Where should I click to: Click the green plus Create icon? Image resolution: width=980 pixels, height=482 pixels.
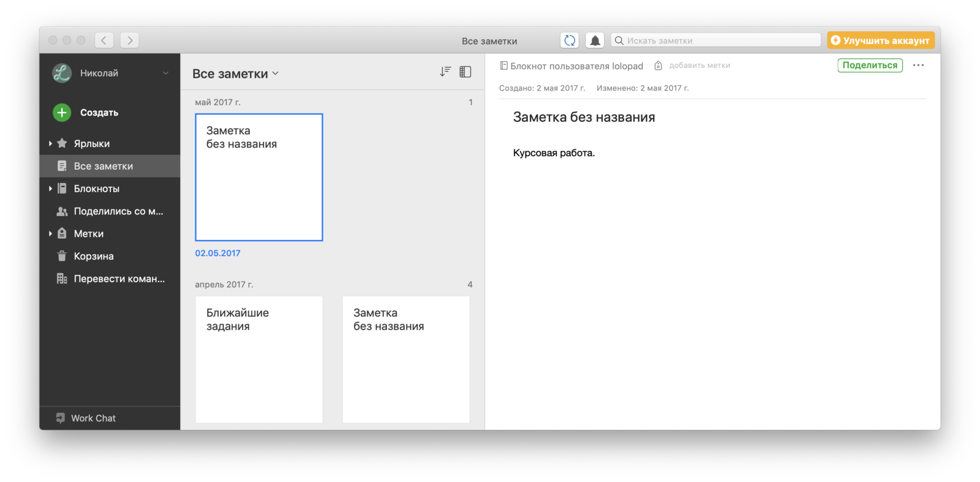(x=62, y=113)
